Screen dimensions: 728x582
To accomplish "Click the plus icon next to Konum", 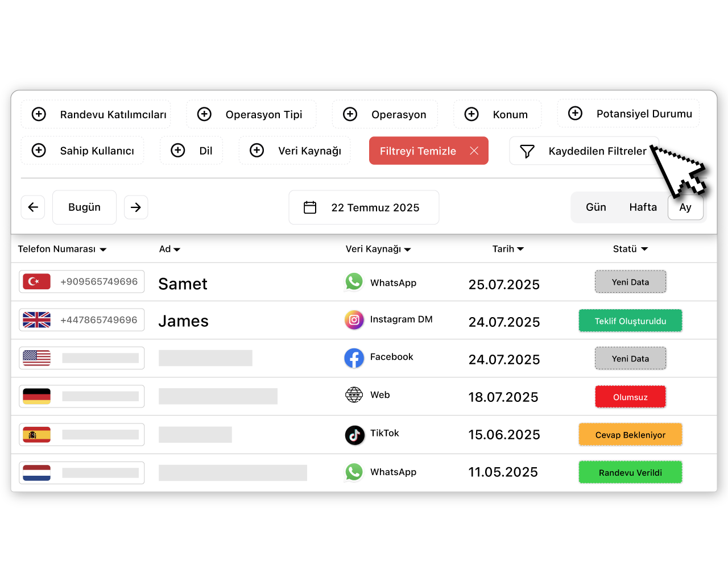I will [x=471, y=114].
